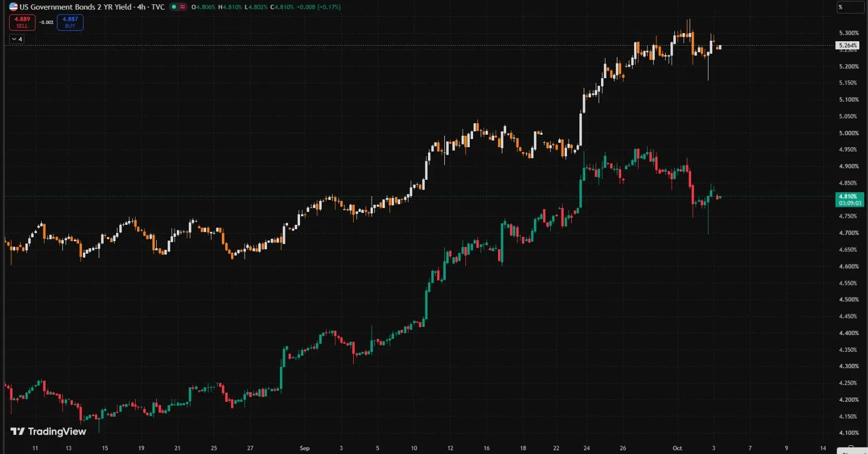Image resolution: width=868 pixels, height=454 pixels.
Task: Click the 5.000% price axis label
Action: point(848,133)
